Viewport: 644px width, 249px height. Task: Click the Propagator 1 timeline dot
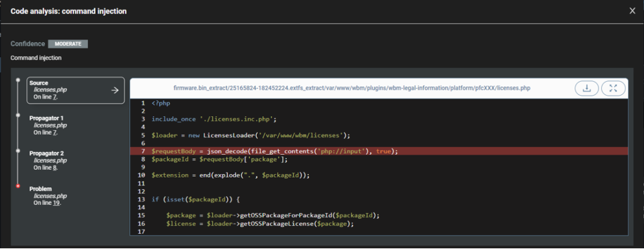(x=18, y=116)
